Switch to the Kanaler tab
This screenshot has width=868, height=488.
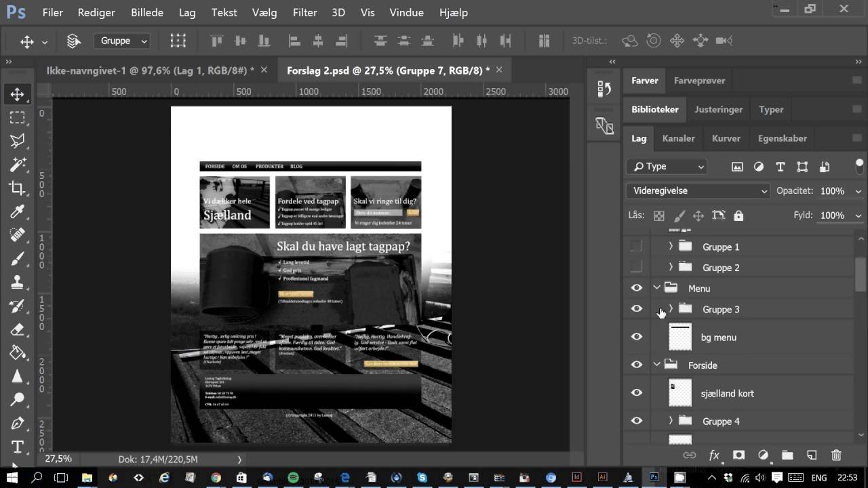click(678, 138)
